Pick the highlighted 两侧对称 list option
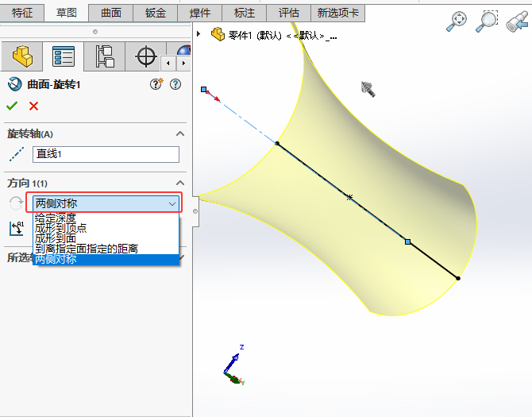The image size is (532, 417). click(x=106, y=260)
